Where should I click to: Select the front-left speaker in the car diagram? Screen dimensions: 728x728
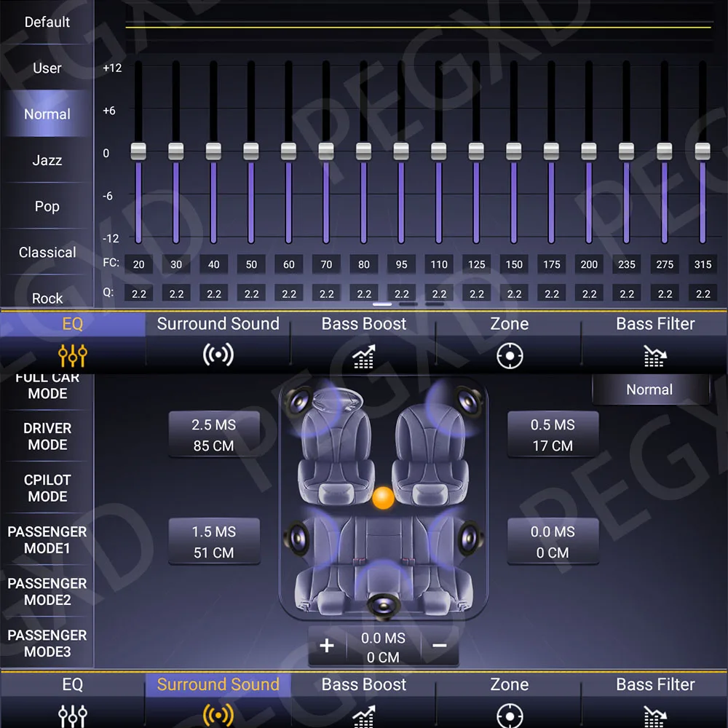pyautogui.click(x=300, y=400)
